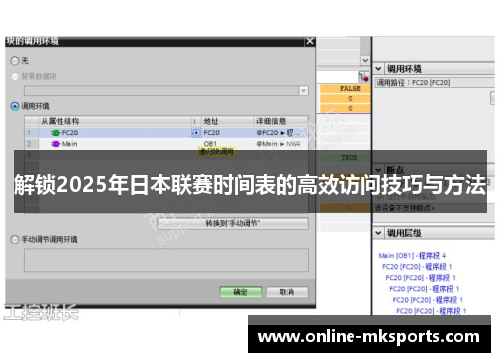Click the scroll down arrow above panel
Screen dimensions: 500x362
pos(365,60)
